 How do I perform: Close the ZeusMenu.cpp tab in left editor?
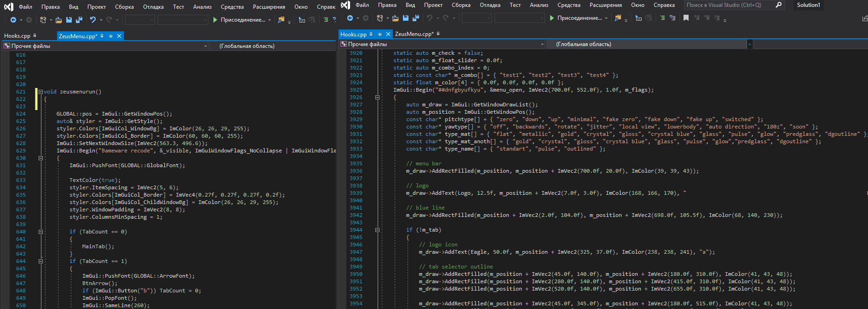119,36
